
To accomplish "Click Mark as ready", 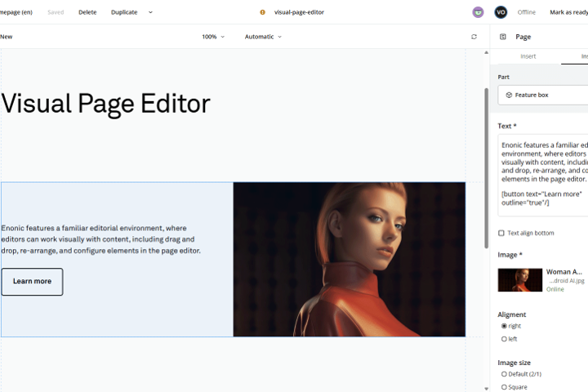I will tap(568, 12).
